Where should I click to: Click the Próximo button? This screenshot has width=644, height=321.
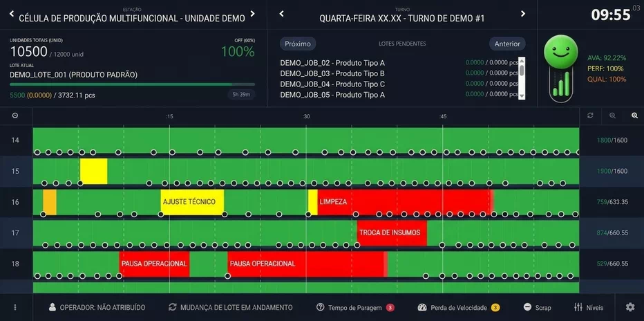coord(298,44)
